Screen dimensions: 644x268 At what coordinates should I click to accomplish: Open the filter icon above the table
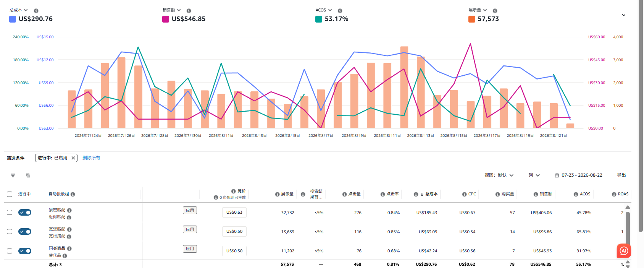pyautogui.click(x=13, y=175)
